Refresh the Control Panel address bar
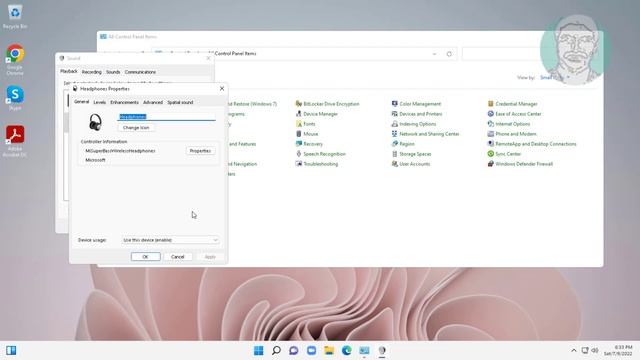The width and height of the screenshot is (640, 360). coord(449,54)
